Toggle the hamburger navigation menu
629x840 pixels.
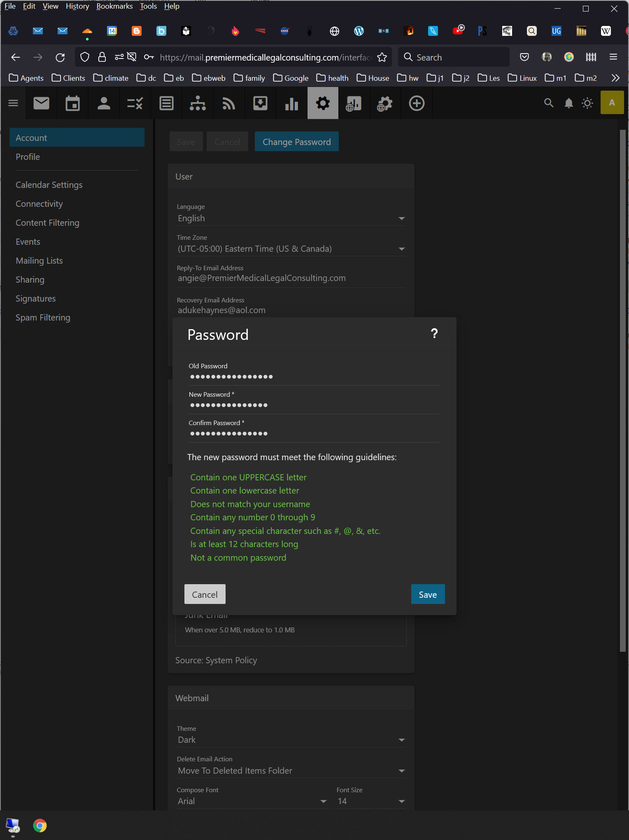point(13,103)
